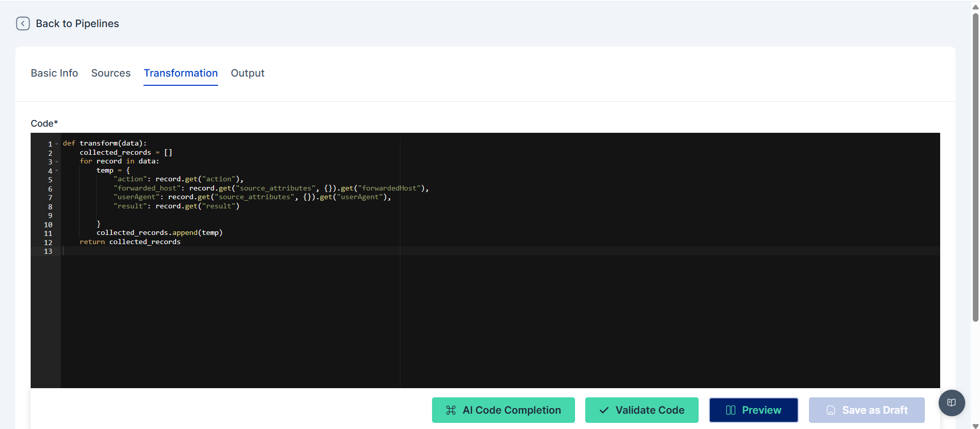The height and width of the screenshot is (429, 980).
Task: Click the "action" key on line 5
Action: click(x=130, y=179)
